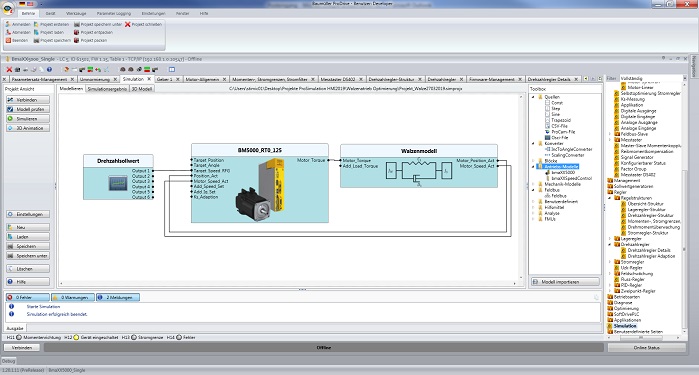Select the Trapezoid source in Toolbox

pos(558,120)
